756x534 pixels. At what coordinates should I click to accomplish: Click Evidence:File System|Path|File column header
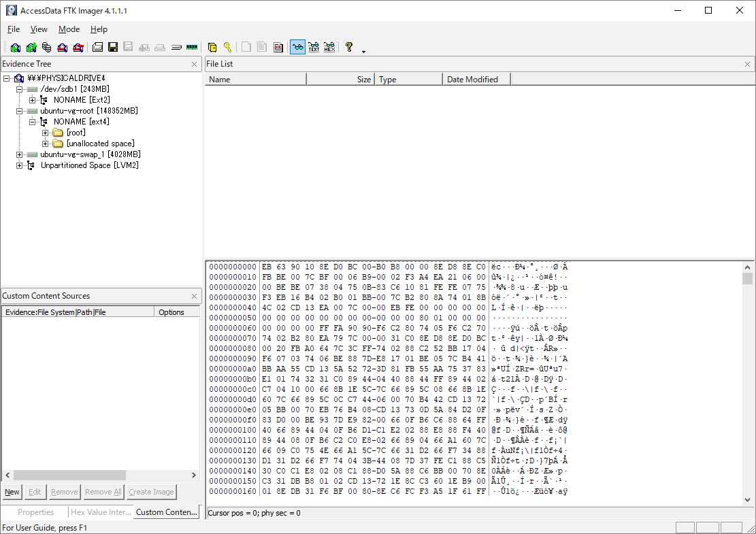pos(78,312)
